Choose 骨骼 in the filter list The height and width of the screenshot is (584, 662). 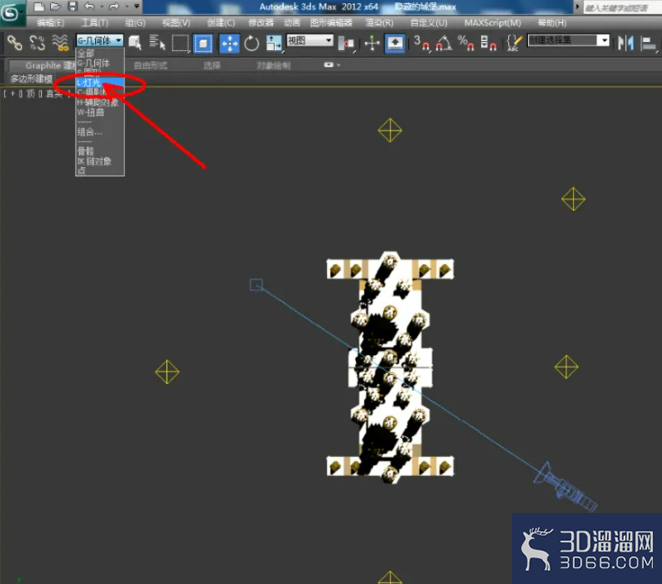[100, 151]
